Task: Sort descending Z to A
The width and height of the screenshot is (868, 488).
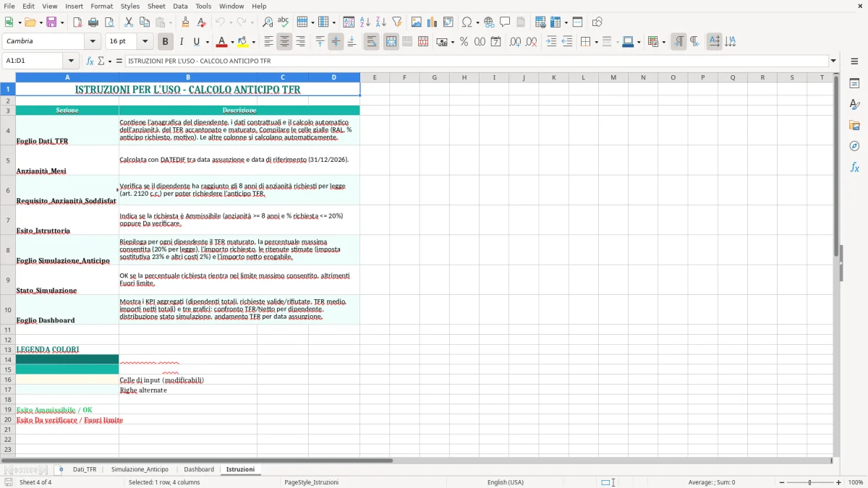Action: click(380, 22)
